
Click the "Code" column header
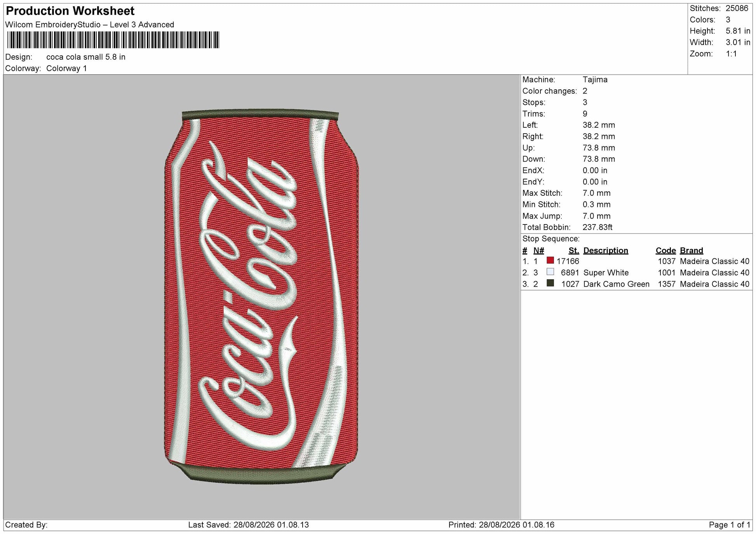click(666, 250)
